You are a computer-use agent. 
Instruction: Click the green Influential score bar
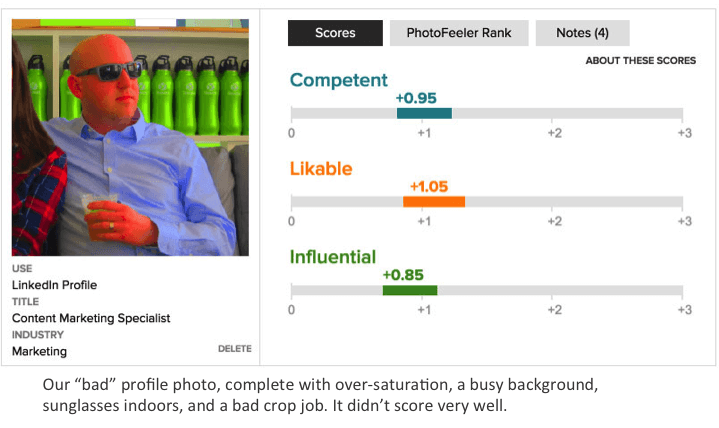click(410, 290)
